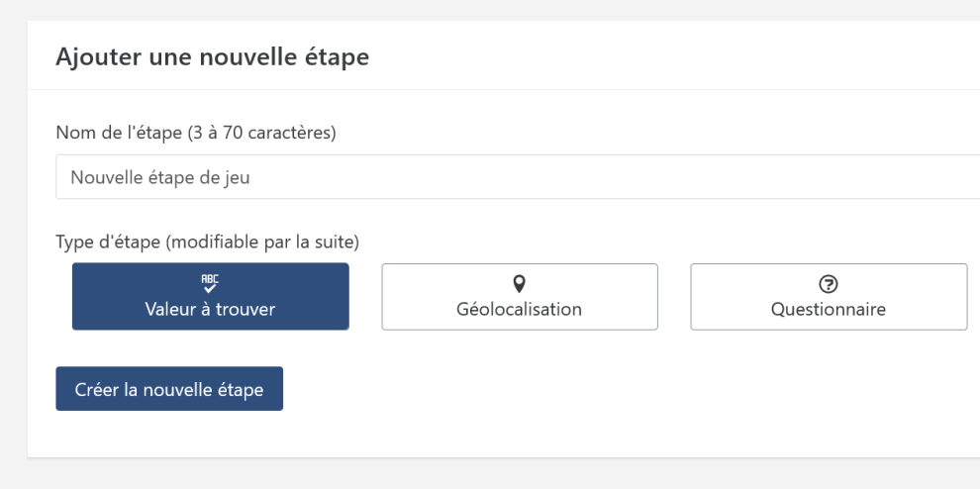Click the white header space right of the title
Image resolution: width=980 pixels, height=489 pixels.
693,57
